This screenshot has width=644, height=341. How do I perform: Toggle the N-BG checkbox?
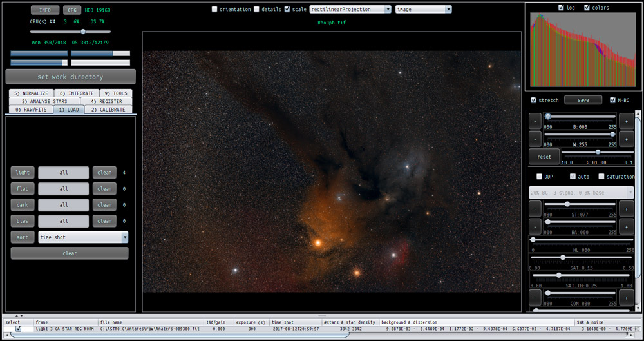pos(613,100)
